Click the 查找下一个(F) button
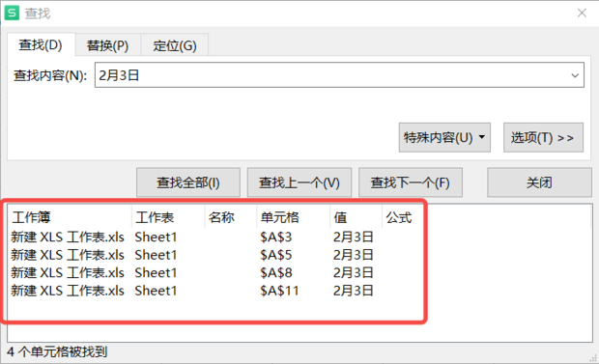Screen dimensions: 599x364 (x=411, y=182)
